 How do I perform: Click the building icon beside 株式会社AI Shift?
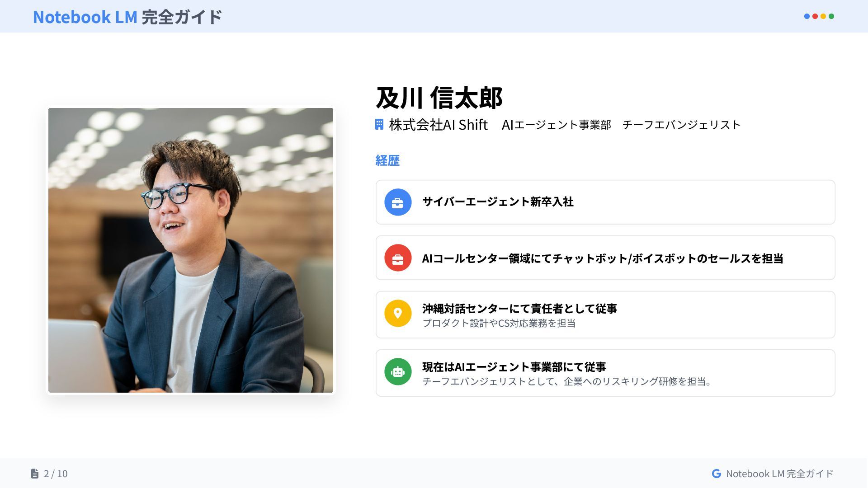(x=379, y=125)
